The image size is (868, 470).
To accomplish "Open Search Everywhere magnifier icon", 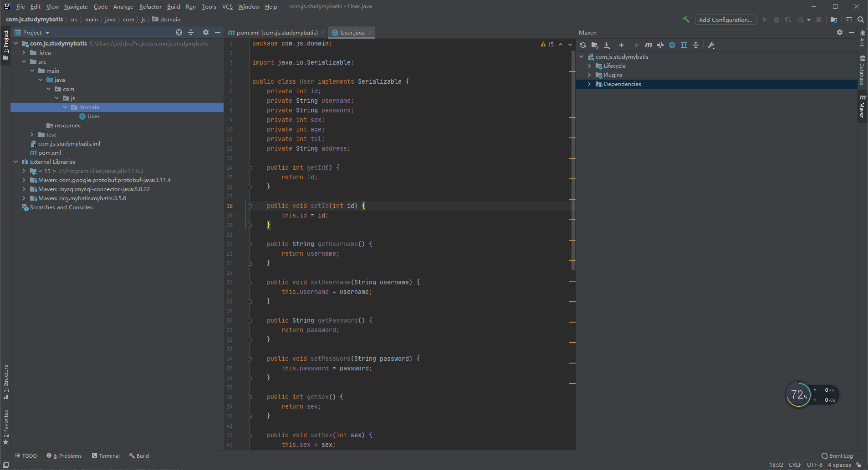I will tap(861, 20).
